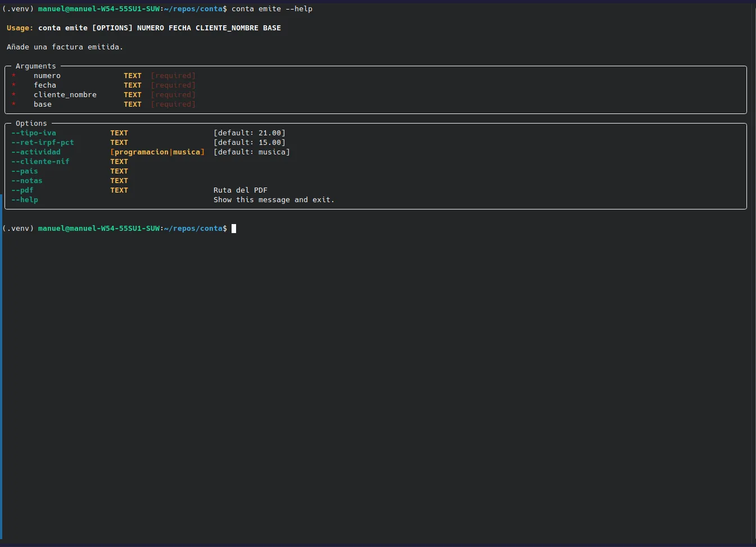Click the Options panel header

coord(31,123)
